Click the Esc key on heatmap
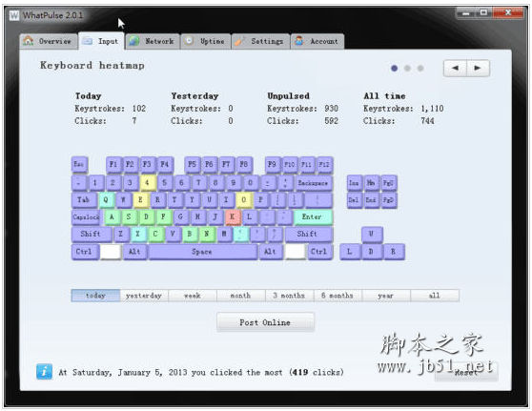This screenshot has width=532, height=411. tap(79, 165)
